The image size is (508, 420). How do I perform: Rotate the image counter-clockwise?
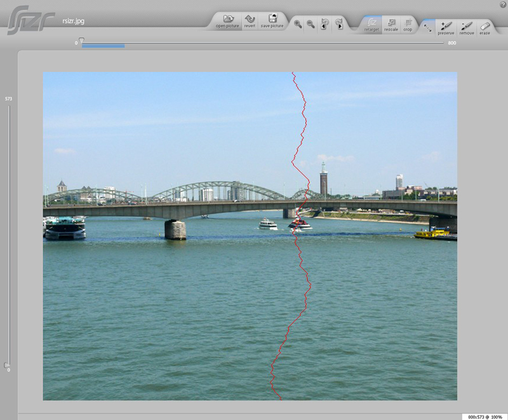coord(324,24)
